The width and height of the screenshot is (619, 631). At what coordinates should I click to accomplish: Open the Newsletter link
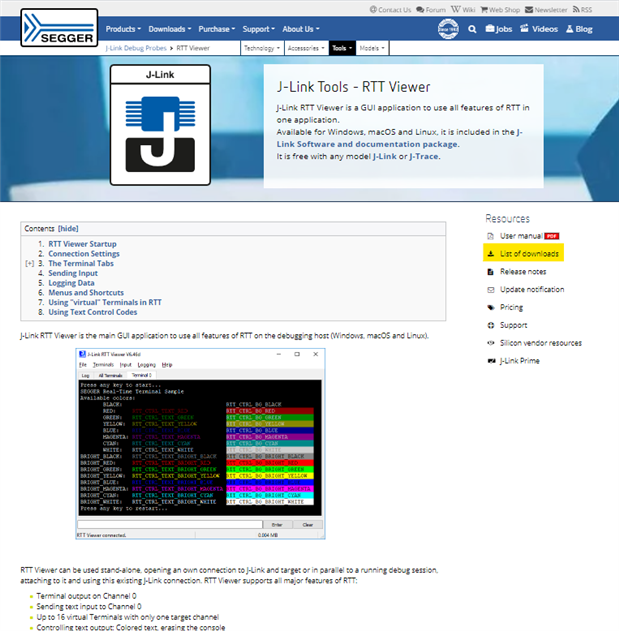546,10
